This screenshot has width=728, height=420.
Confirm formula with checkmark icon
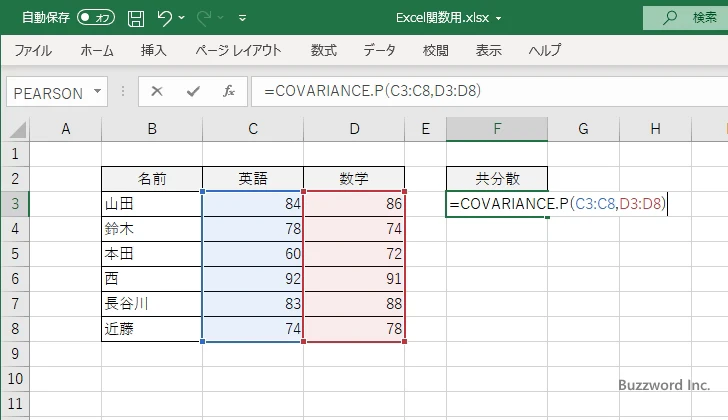[193, 91]
